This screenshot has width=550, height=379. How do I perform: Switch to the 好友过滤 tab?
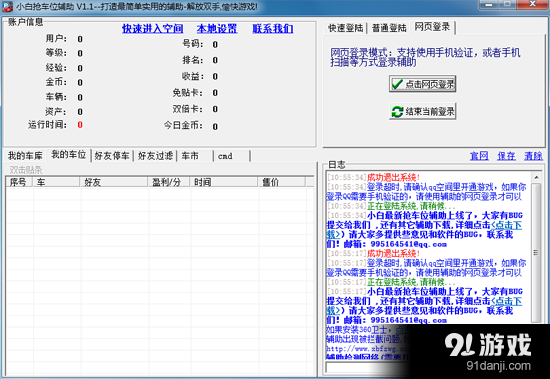point(155,155)
